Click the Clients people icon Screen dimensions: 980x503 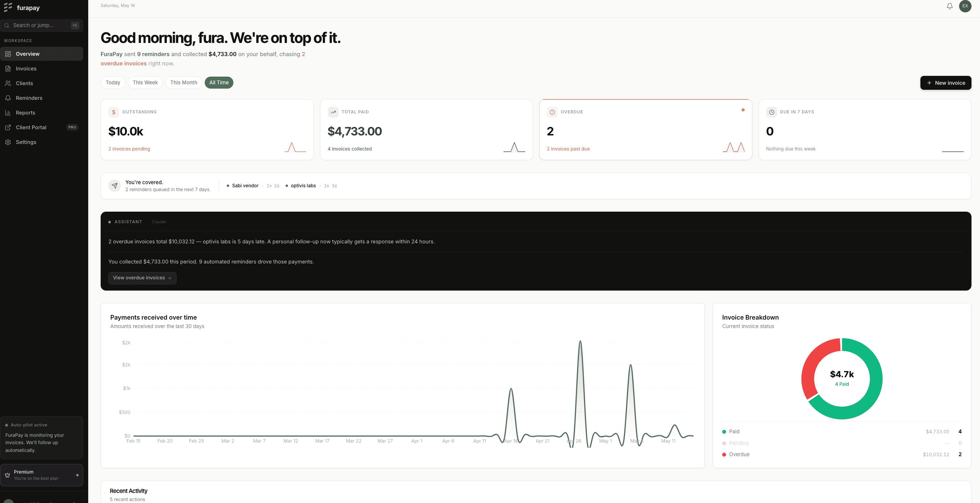pyautogui.click(x=8, y=83)
